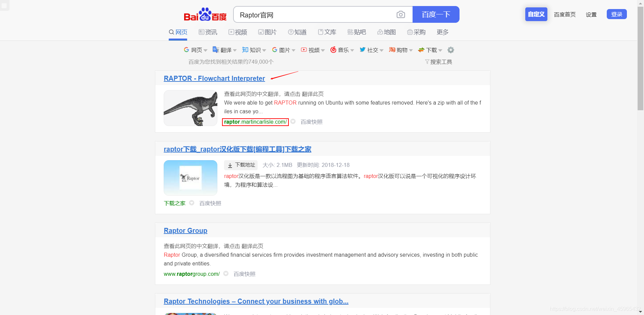Switch to the 资讯 tab
The image size is (644, 315).
coord(207,32)
